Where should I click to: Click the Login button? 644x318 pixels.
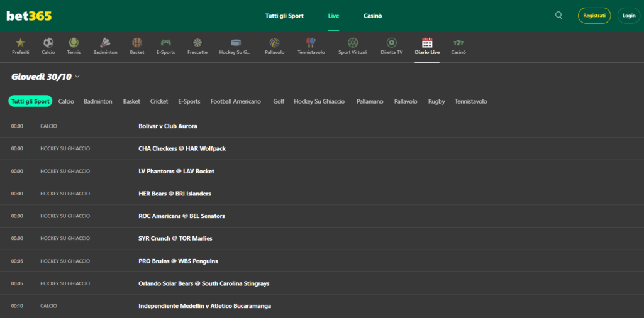pyautogui.click(x=628, y=16)
